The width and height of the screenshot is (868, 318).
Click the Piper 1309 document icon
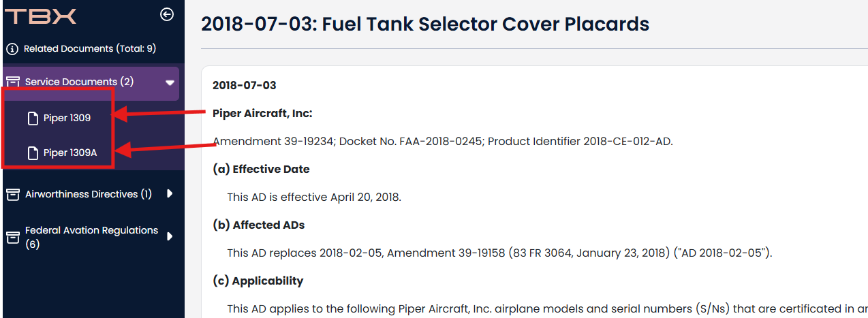[33, 118]
